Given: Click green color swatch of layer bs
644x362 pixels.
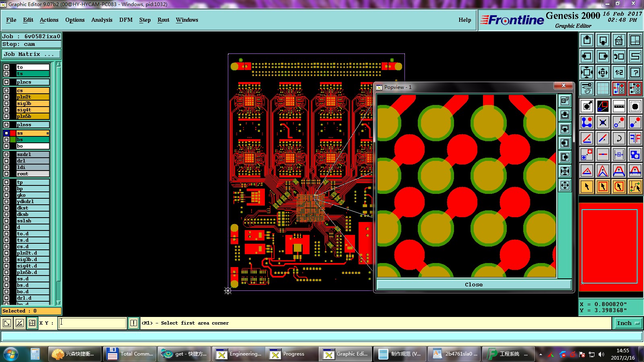Looking at the screenshot, I should [x=13, y=140].
